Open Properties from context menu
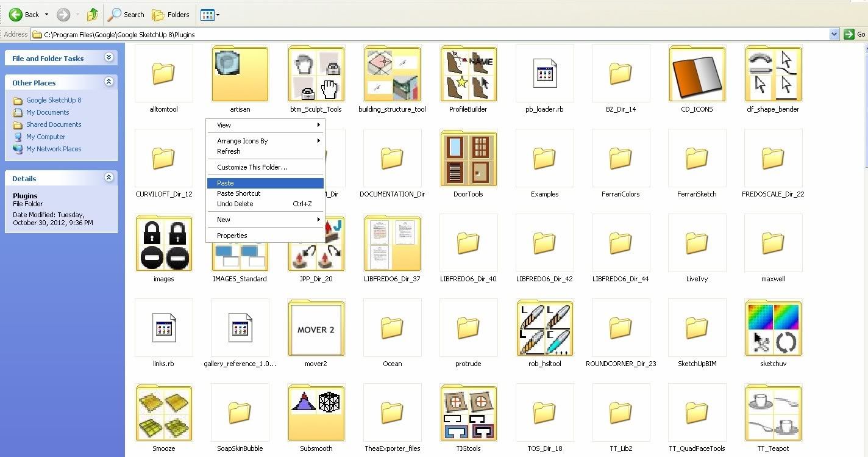 pos(265,236)
